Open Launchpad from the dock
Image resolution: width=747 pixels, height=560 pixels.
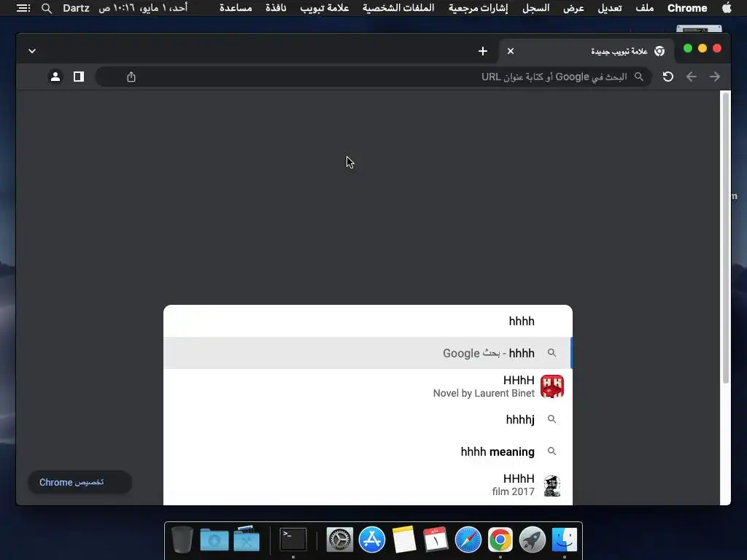tap(532, 540)
